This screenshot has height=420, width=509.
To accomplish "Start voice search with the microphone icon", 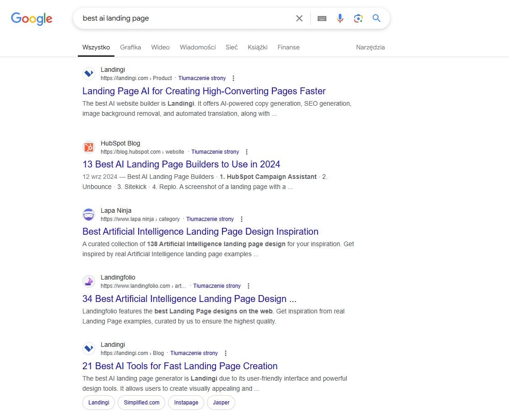I will pyautogui.click(x=340, y=18).
